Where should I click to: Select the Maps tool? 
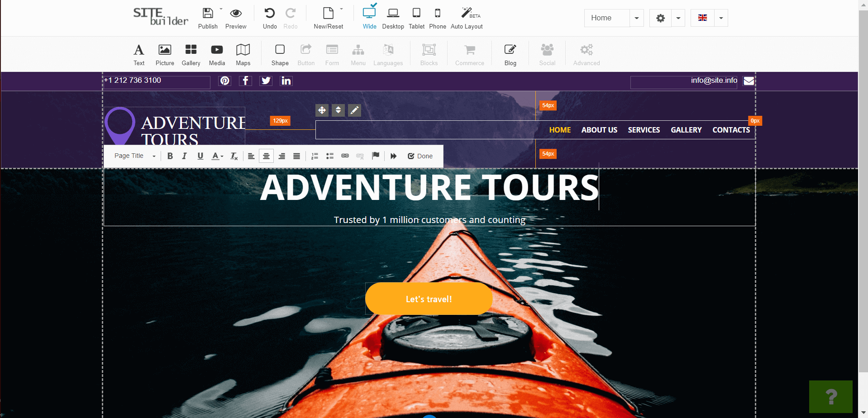click(x=243, y=53)
